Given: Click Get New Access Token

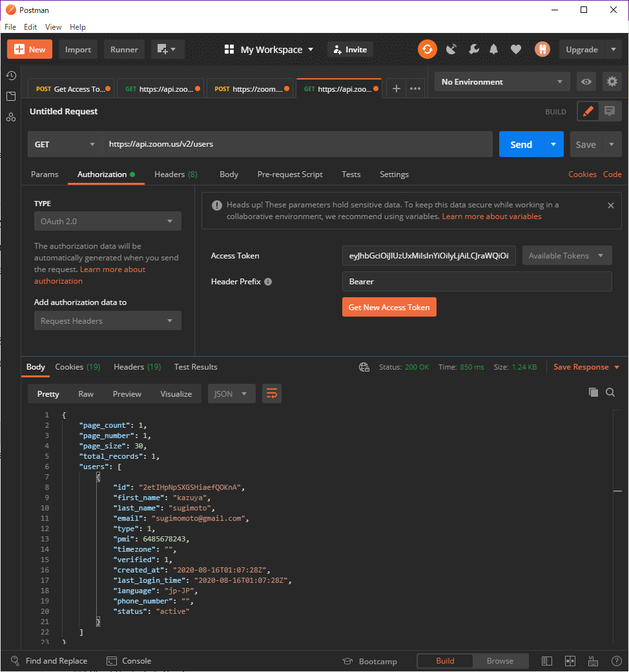Looking at the screenshot, I should pyautogui.click(x=389, y=307).
